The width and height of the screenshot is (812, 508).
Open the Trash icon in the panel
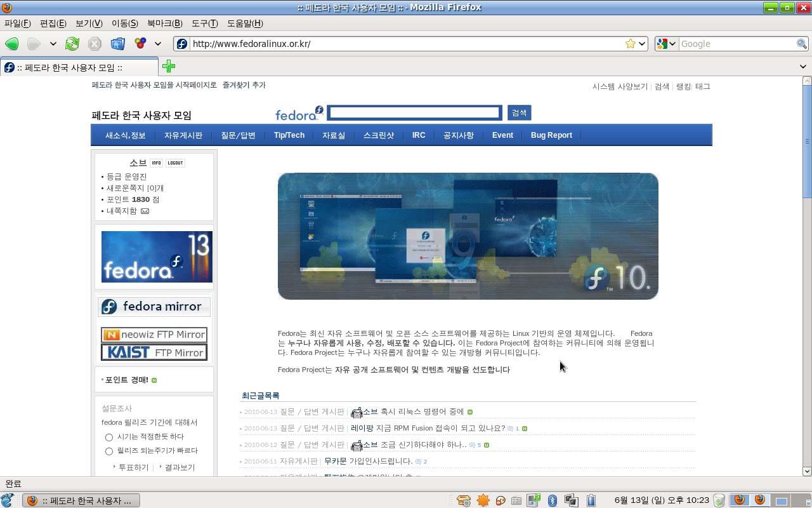[719, 500]
